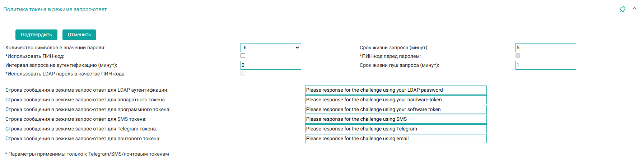Click email token message field

(x=396, y=138)
